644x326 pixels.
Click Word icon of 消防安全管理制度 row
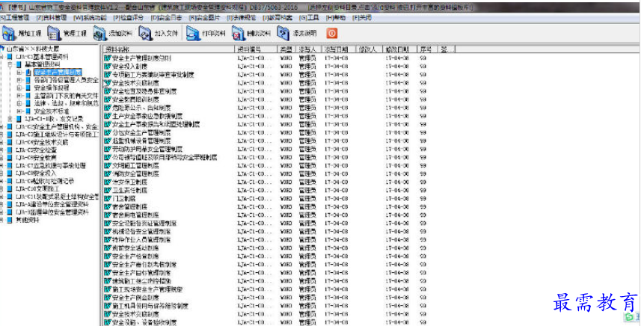click(108, 173)
